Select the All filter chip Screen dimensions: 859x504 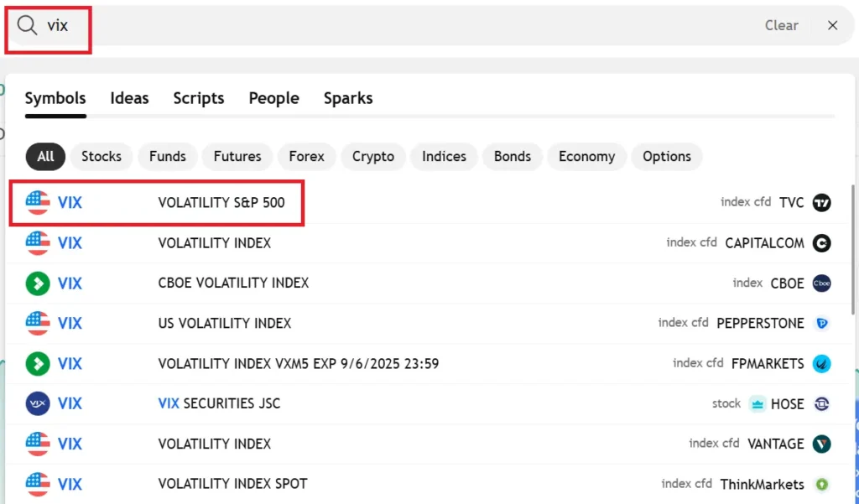[45, 156]
